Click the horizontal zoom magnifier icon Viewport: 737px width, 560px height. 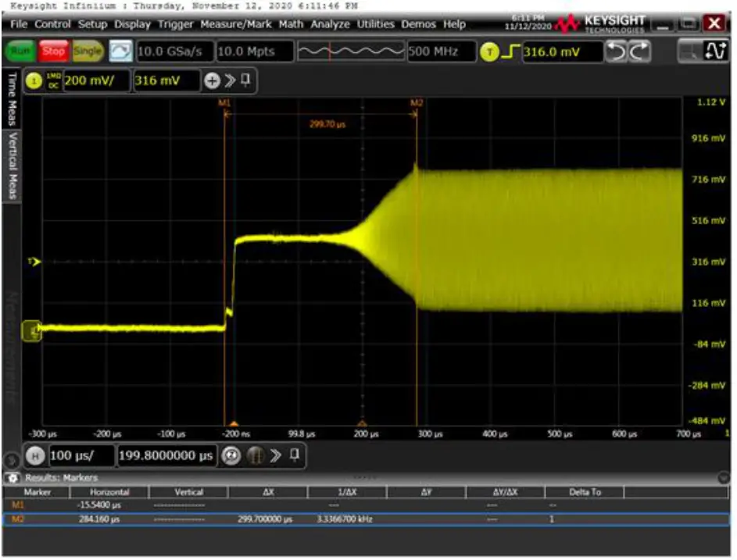click(x=229, y=455)
